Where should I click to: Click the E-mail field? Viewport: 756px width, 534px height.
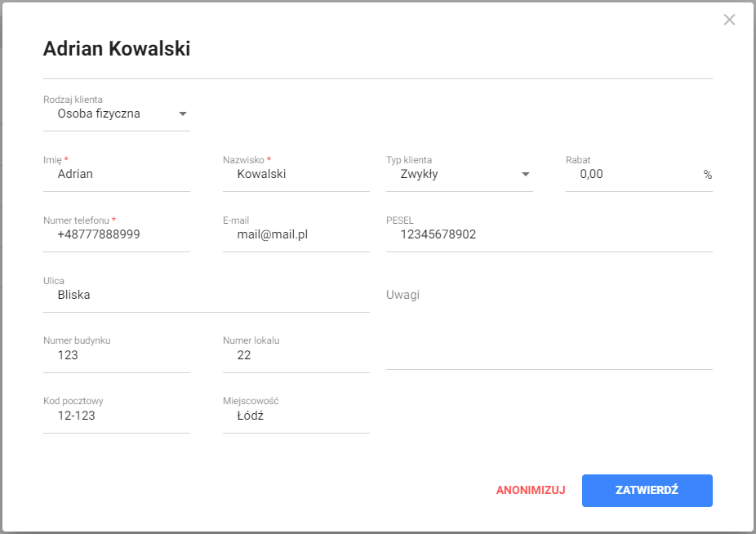(x=296, y=234)
